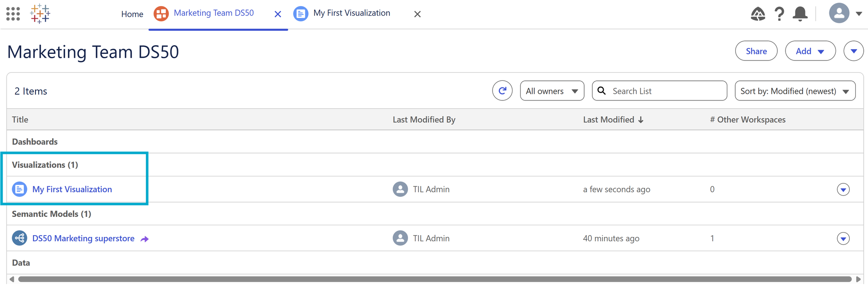Switch to the My First Visualization tab
Screen dimensions: 868x286
[352, 13]
